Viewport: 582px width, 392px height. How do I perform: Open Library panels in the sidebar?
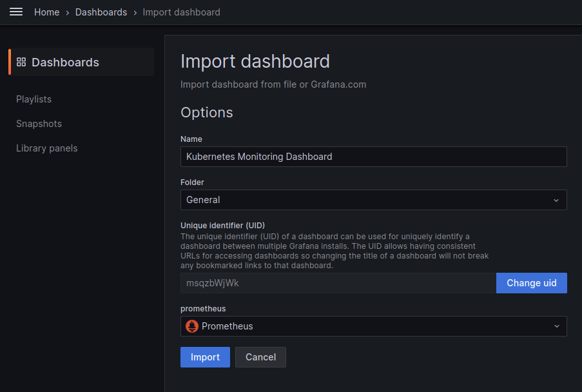[46, 148]
